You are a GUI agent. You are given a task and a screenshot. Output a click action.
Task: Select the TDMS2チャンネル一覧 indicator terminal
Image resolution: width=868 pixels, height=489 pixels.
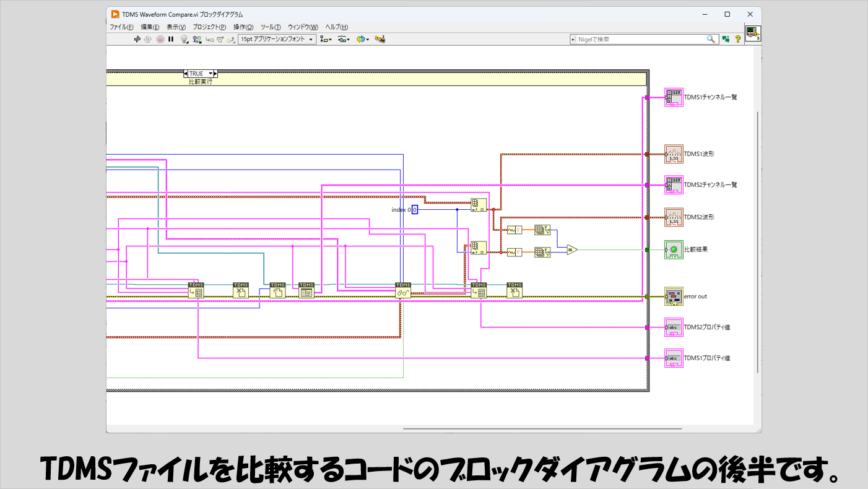coord(674,184)
